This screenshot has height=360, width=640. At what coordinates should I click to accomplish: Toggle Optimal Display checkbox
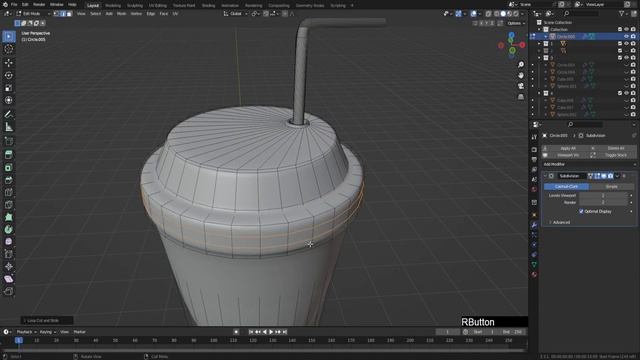(581, 211)
